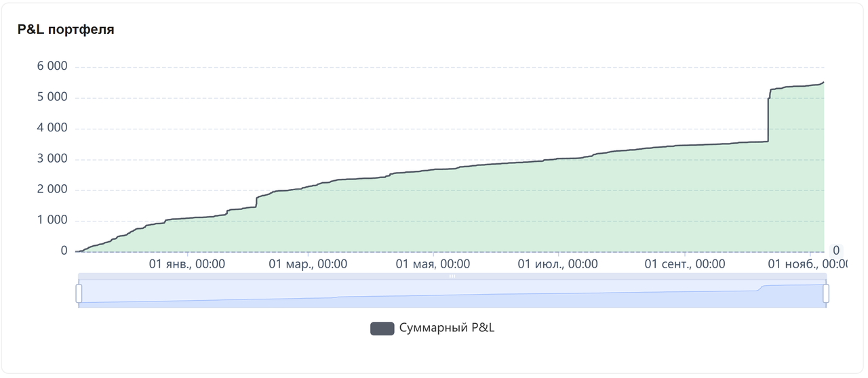This screenshot has height=378, width=868.
Task: Click the 6 000 y-axis label
Action: pos(52,66)
